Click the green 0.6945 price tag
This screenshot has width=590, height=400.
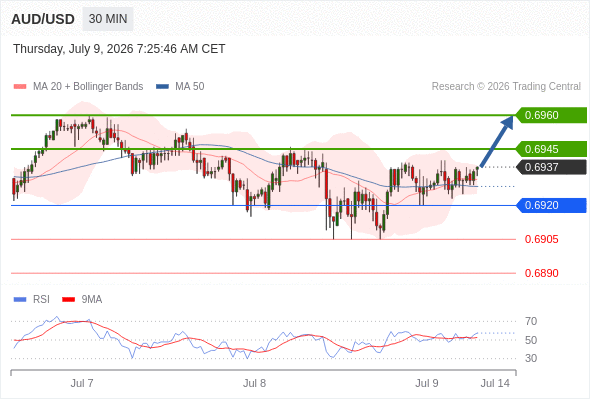point(551,149)
